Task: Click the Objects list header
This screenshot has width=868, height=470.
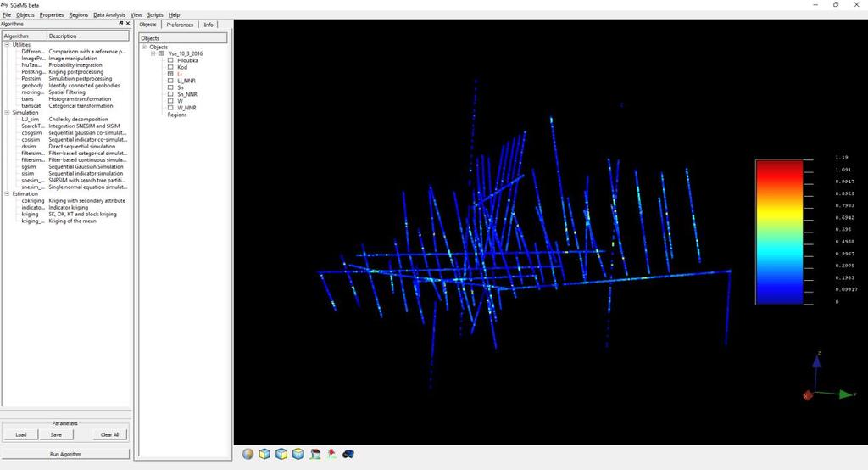Action: [183, 38]
